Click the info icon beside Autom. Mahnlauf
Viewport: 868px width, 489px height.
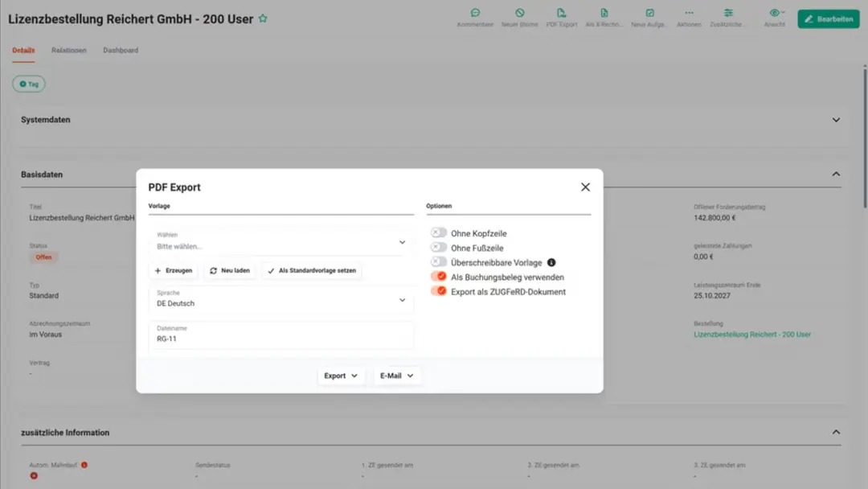84,465
